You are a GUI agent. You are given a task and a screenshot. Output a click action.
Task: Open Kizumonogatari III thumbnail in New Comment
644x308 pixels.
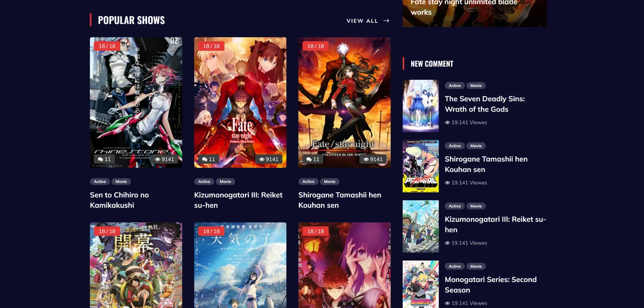coord(421,226)
